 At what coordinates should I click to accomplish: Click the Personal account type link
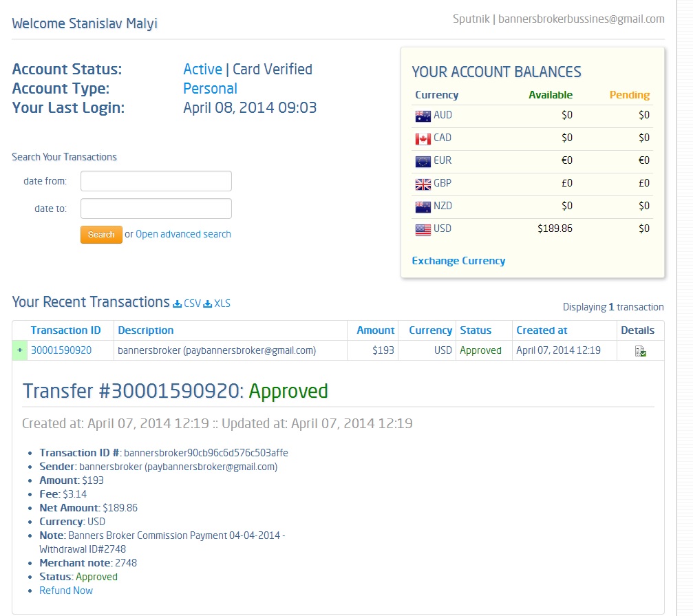click(x=210, y=89)
